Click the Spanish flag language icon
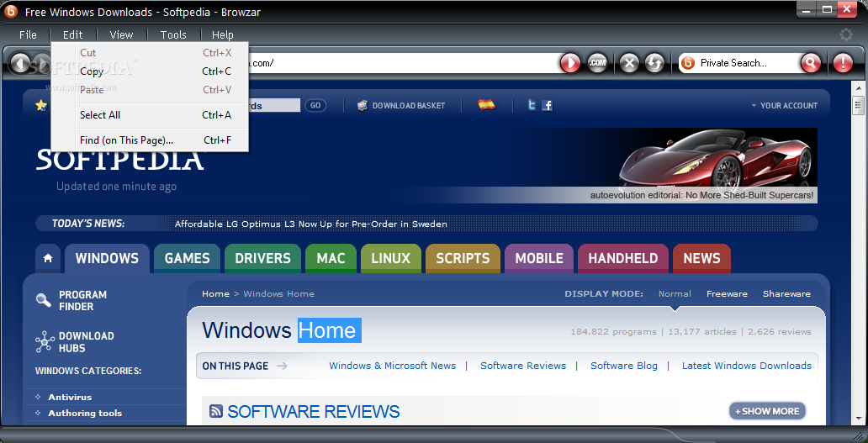This screenshot has width=868, height=443. click(487, 104)
